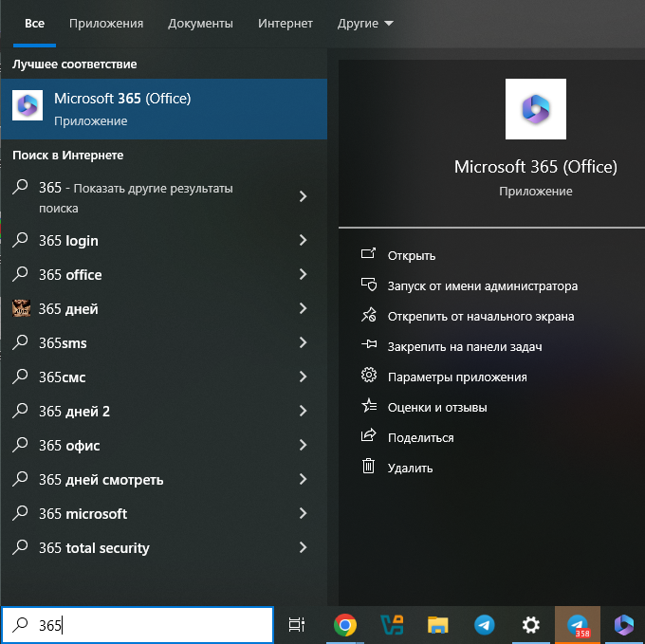645x644 pixels.
Task: Select the '365 total security' suggestion
Action: [x=164, y=548]
